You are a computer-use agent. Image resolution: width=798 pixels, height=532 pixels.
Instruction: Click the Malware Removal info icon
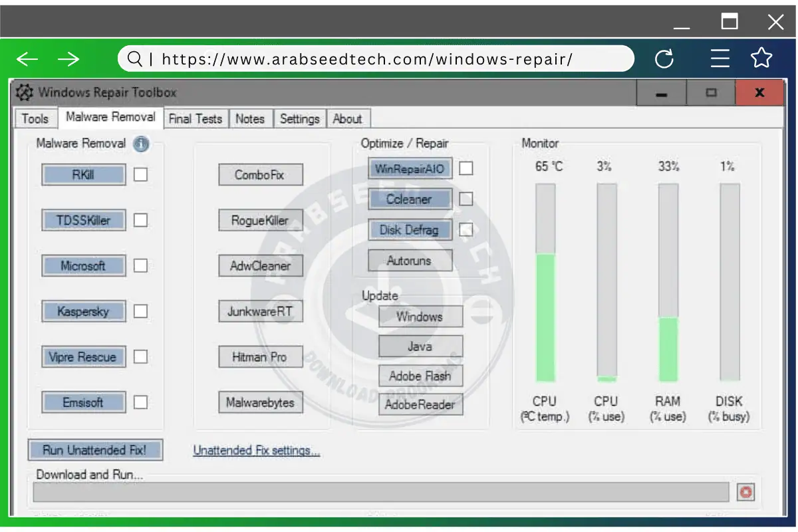140,144
